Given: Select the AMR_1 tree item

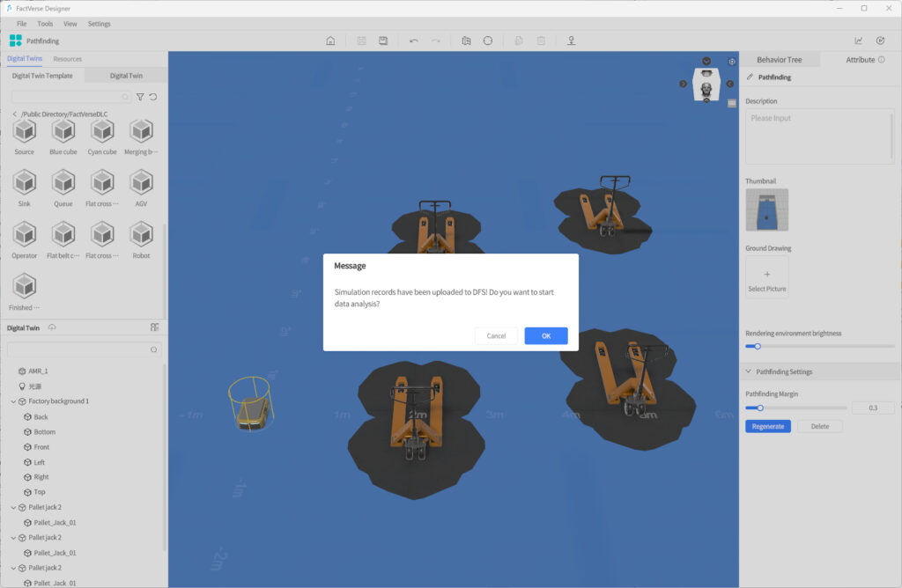Looking at the screenshot, I should tap(38, 371).
